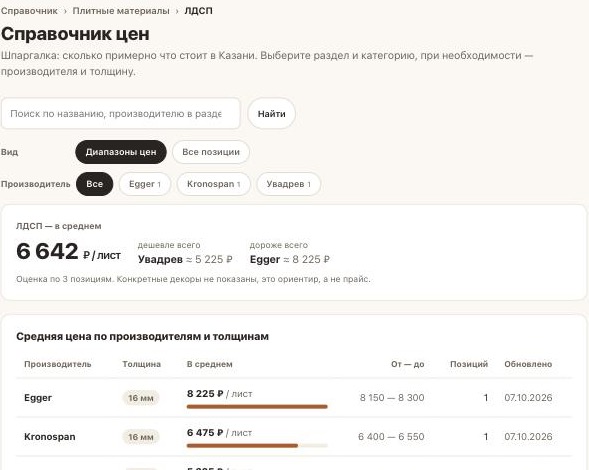This screenshot has width=589, height=470.
Task: Select the Диапазоны цен view
Action: 121,152
